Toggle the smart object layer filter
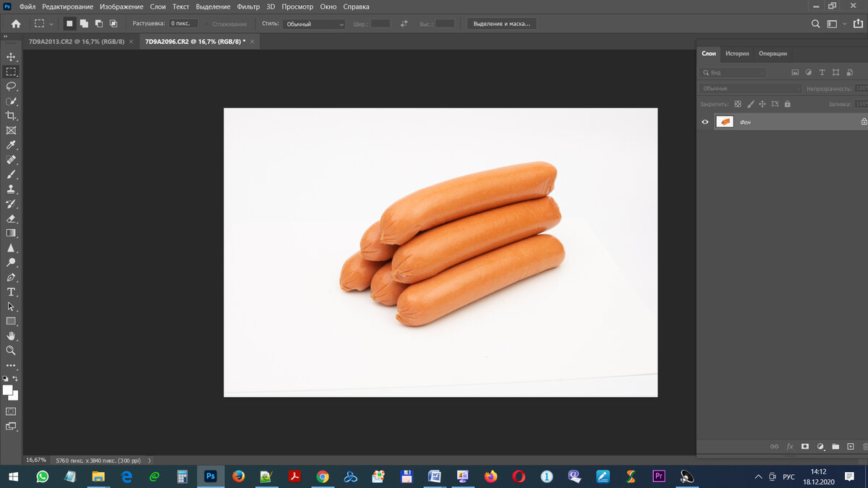Viewport: 868px width, 488px height. click(850, 72)
